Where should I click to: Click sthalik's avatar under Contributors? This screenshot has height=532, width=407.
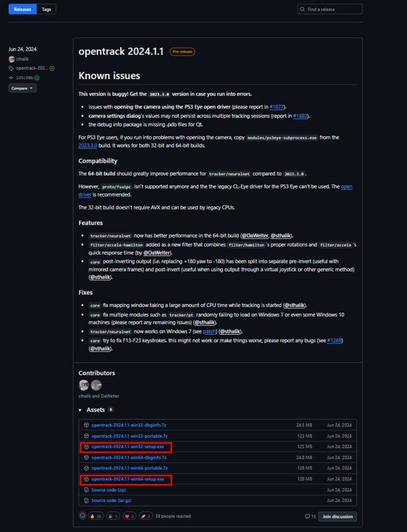(x=84, y=385)
